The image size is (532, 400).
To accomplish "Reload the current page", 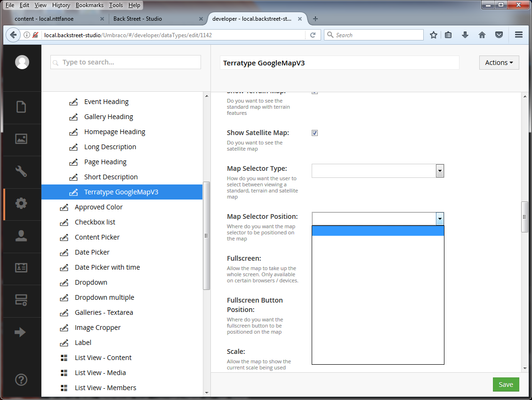I will pos(313,35).
